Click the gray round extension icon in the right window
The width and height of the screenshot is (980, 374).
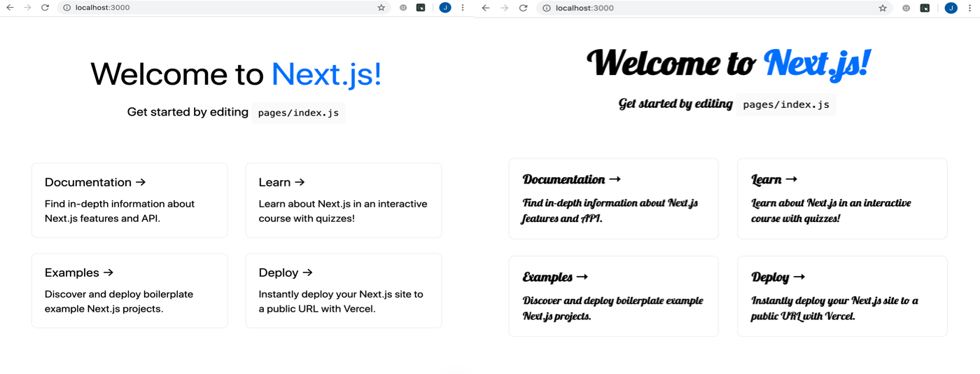pos(906,8)
